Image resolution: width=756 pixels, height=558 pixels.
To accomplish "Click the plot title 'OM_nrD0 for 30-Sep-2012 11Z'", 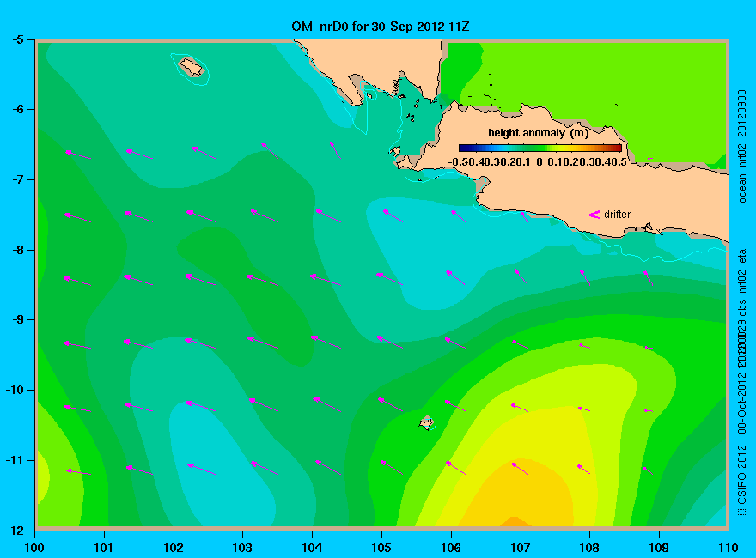I will [380, 27].
